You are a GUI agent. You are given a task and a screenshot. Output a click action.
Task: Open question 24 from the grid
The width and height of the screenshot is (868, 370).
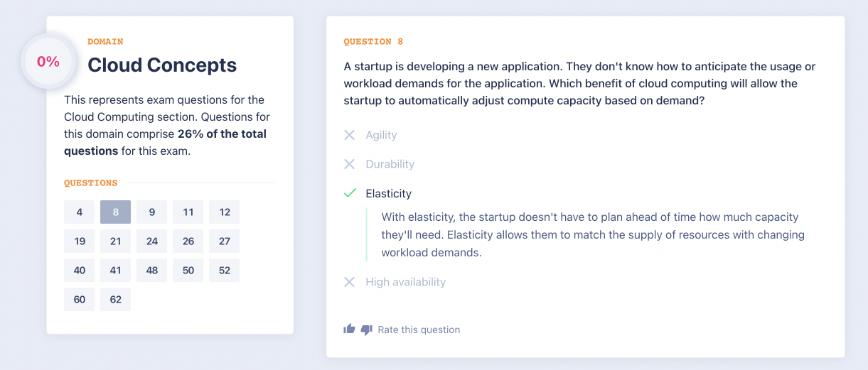point(152,241)
